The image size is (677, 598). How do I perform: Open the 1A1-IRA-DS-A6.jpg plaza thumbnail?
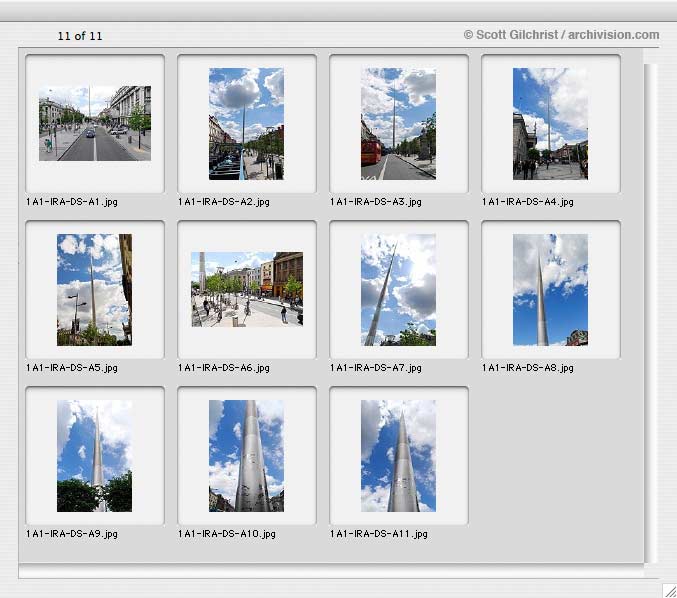[247, 289]
